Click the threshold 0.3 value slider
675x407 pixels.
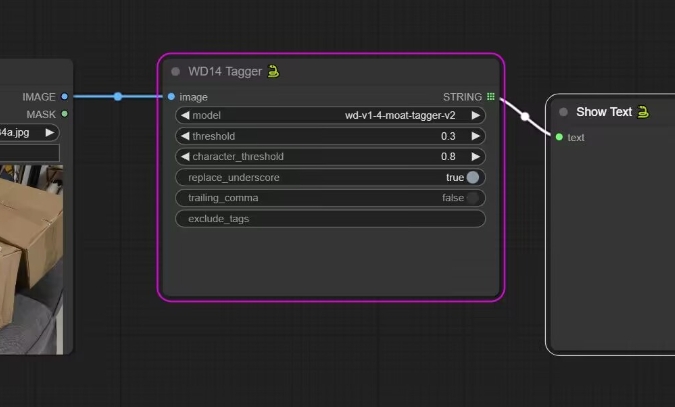click(x=330, y=136)
